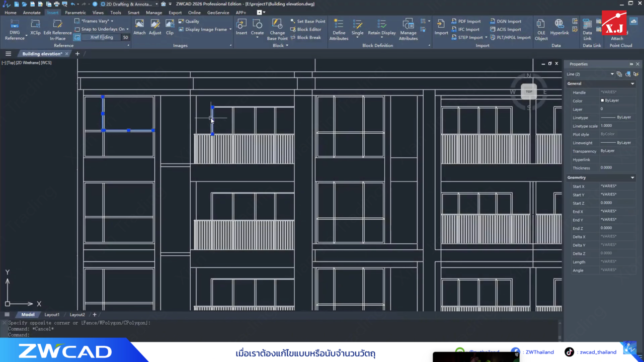Open the image Adjust tool

155,27
